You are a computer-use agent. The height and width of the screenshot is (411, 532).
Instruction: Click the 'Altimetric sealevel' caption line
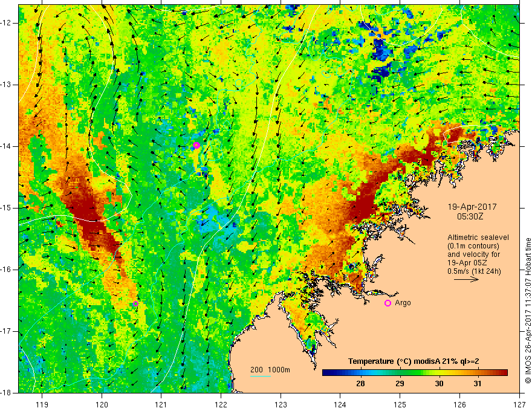coord(478,238)
